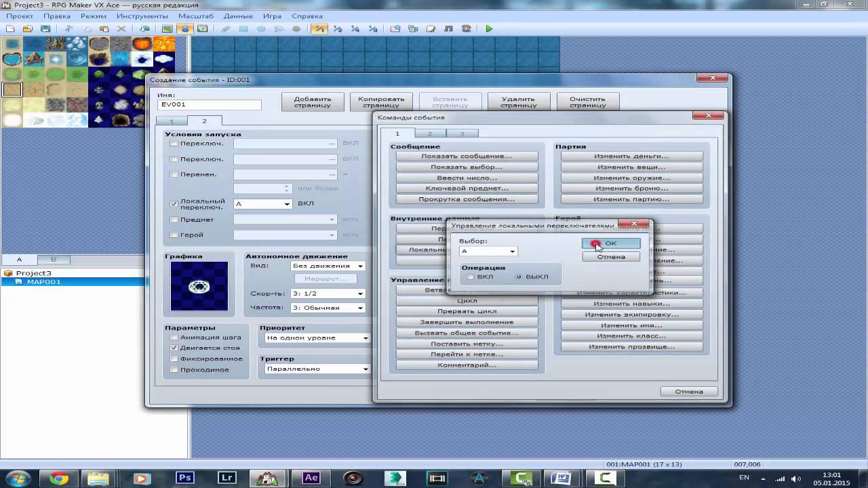The height and width of the screenshot is (488, 868).
Task: Click Вызвать общее событие button
Action: (467, 333)
